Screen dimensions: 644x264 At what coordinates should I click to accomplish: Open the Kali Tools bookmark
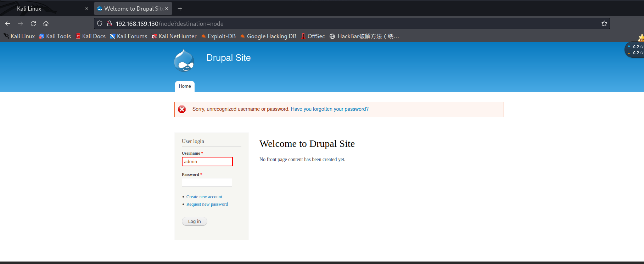point(55,36)
